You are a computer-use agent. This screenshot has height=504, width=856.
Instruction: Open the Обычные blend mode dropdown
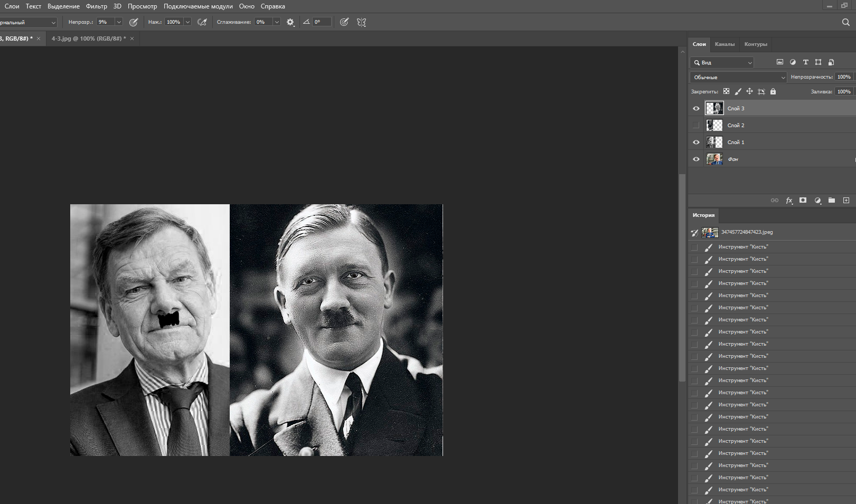point(738,77)
